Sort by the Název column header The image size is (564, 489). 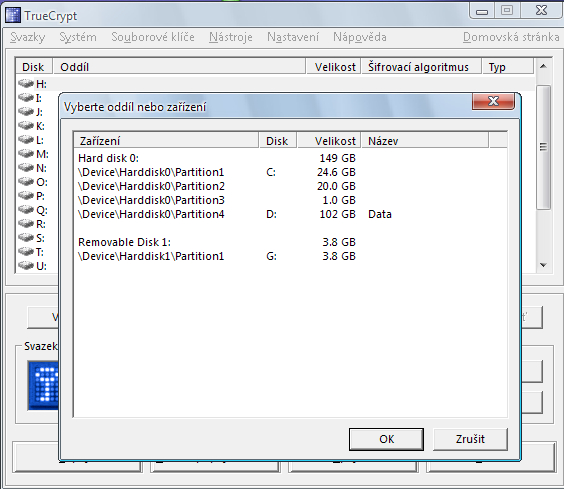click(x=425, y=140)
